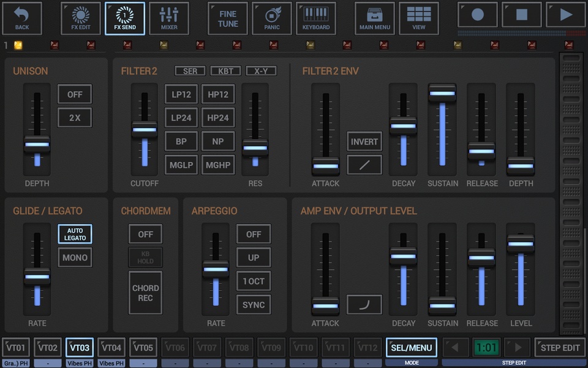Click the vertical scroll strip on right
This screenshot has height=368, width=588.
click(x=571, y=193)
